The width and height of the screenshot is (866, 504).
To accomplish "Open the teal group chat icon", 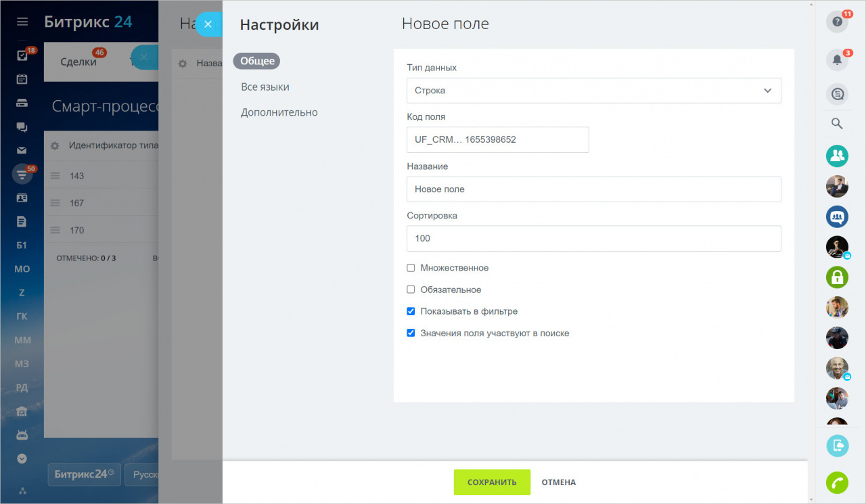I will (x=838, y=156).
